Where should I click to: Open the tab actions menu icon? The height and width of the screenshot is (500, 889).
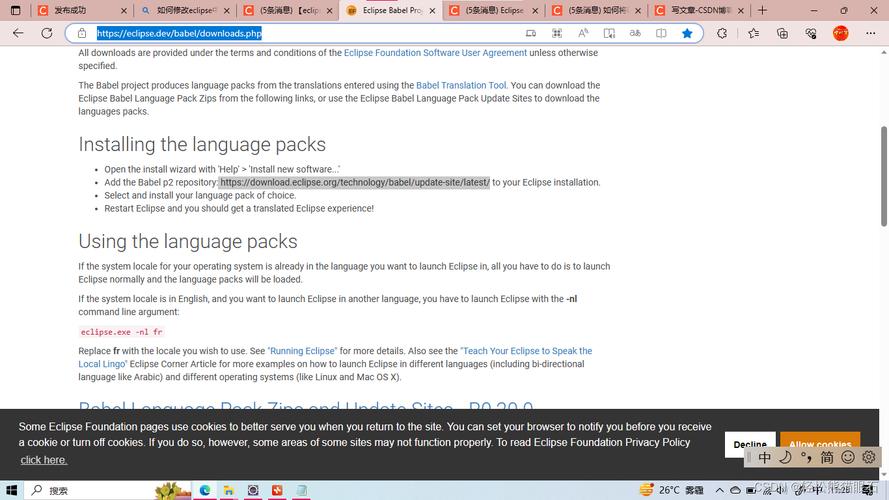click(15, 10)
